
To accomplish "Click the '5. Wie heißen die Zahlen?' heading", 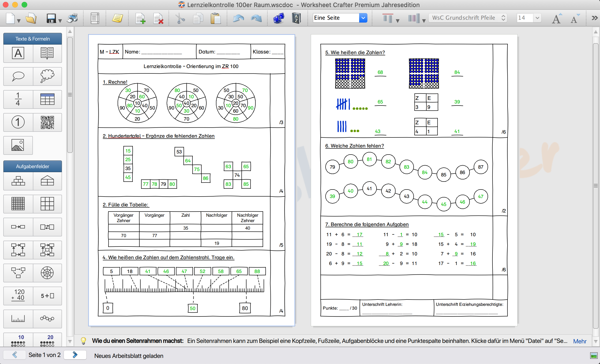I will 355,52.
